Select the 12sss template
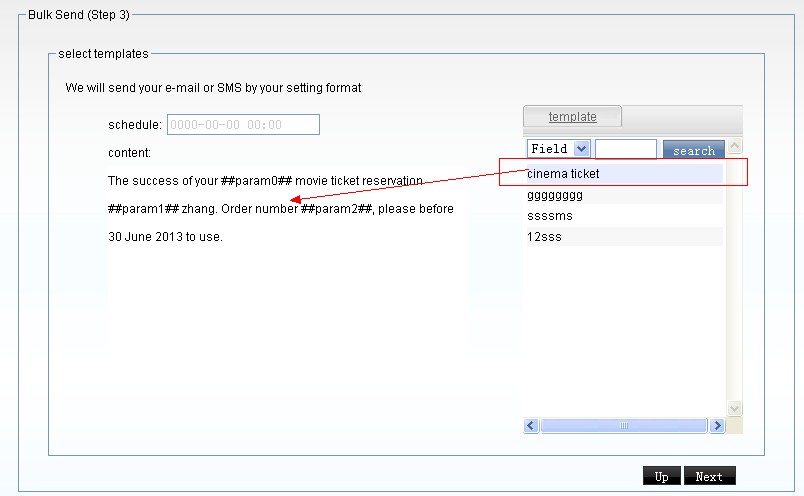This screenshot has width=804, height=496. coord(544,237)
